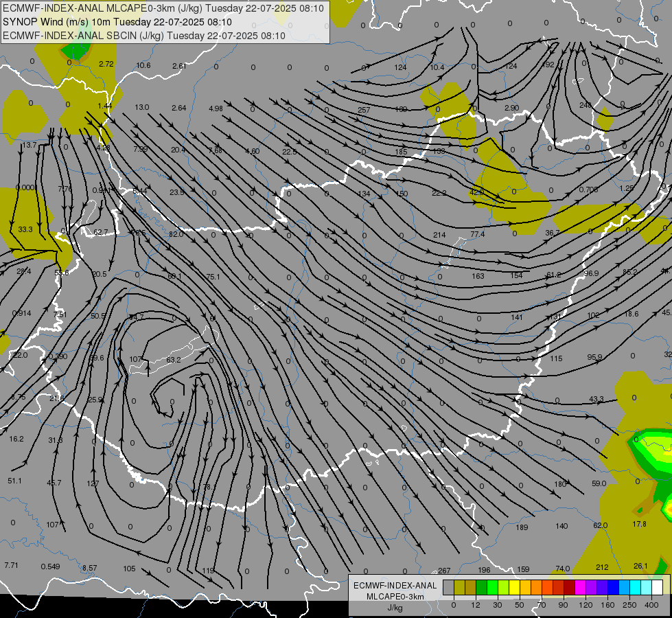
Task: Click the grid value '2.72' on the map
Action: pyautogui.click(x=106, y=64)
